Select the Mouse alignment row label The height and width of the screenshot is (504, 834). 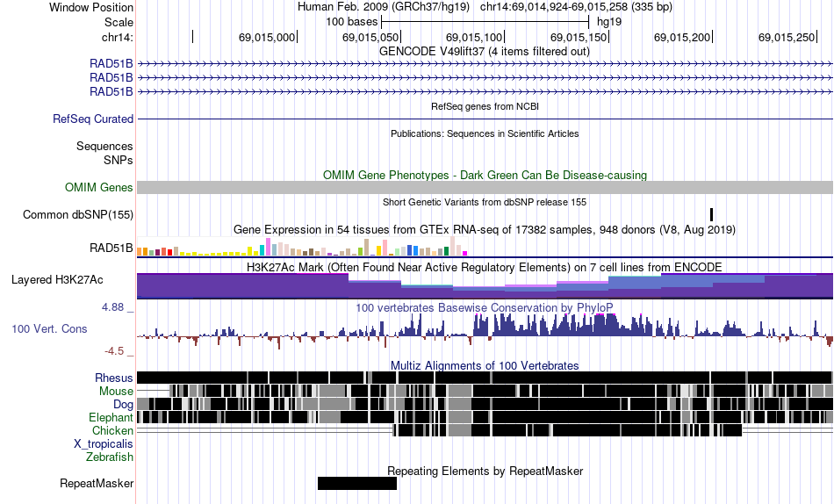116,392
